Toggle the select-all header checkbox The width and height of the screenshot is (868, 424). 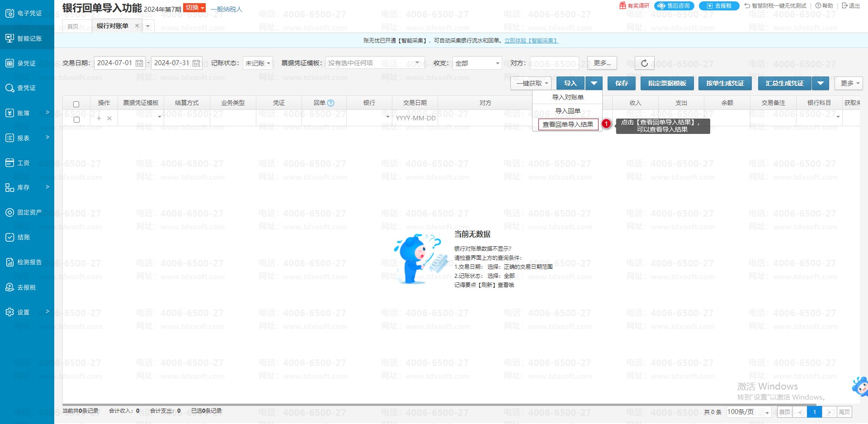[76, 104]
